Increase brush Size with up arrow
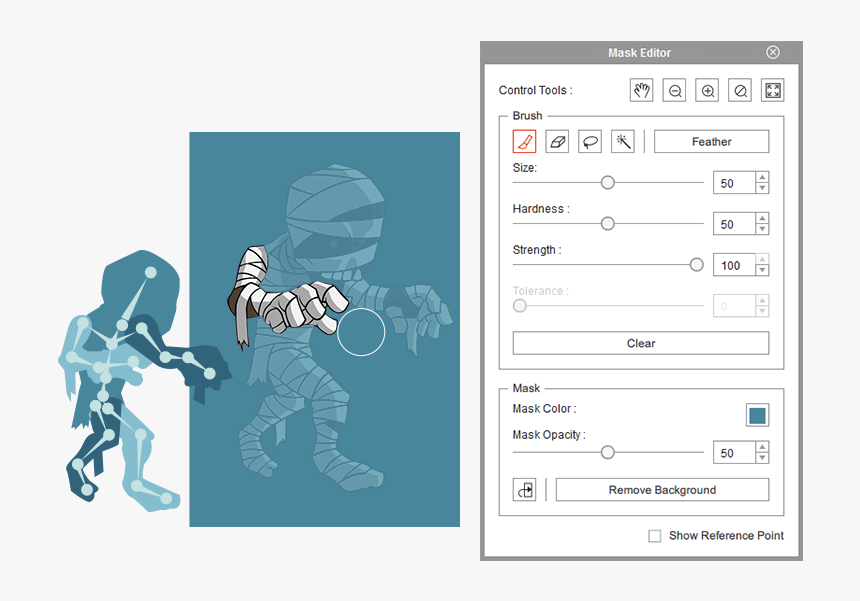 [763, 178]
